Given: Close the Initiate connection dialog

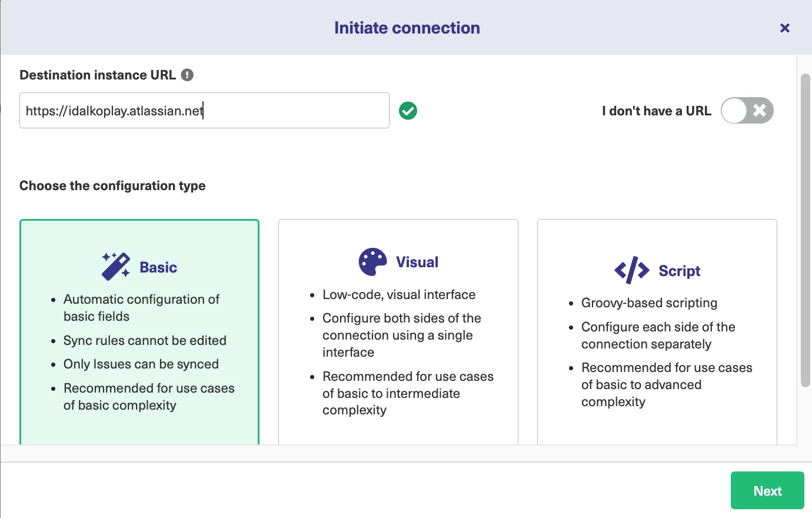Looking at the screenshot, I should 784,28.
